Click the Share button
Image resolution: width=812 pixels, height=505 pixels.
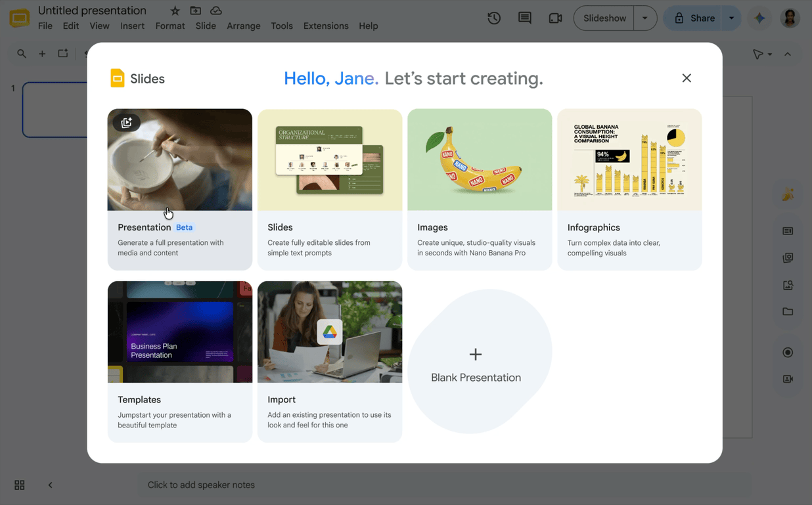(694, 18)
